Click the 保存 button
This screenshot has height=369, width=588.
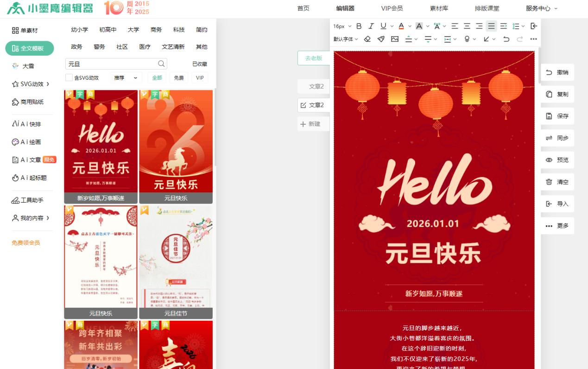point(557,116)
